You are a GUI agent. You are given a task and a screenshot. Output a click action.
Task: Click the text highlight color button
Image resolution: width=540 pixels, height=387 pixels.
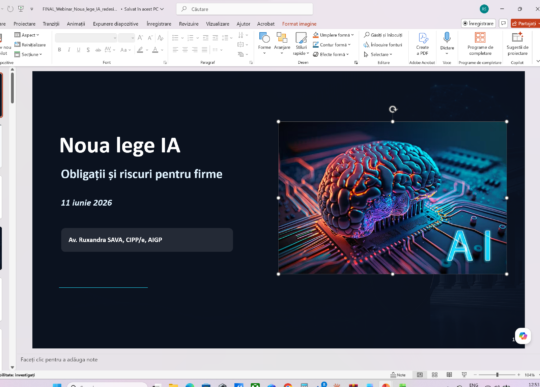(140, 50)
